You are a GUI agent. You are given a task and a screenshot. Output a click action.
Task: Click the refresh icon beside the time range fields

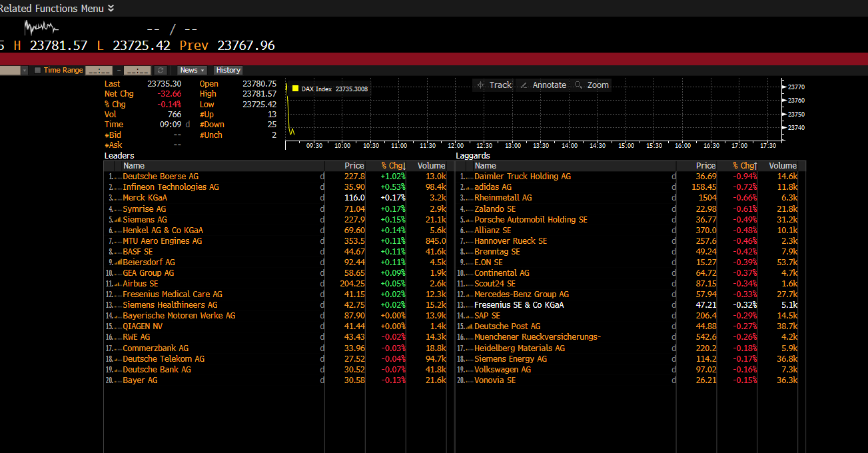(161, 70)
